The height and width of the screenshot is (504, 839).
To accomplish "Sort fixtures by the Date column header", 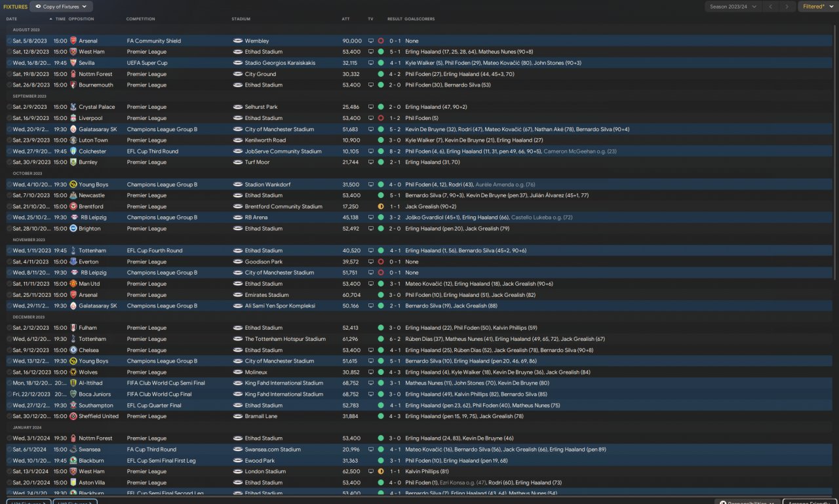I will click(12, 19).
